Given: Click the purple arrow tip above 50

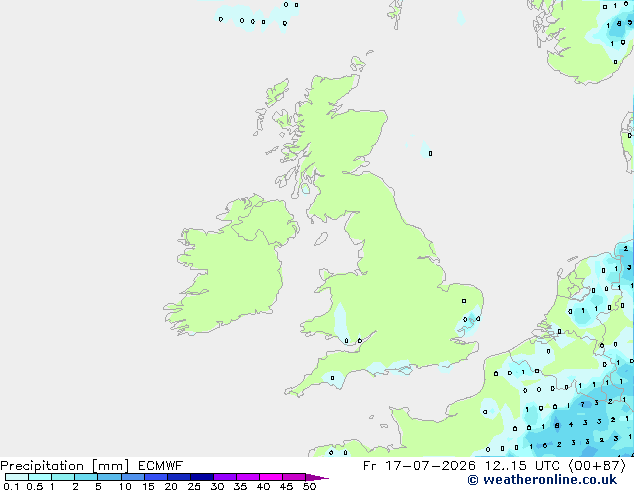Looking at the screenshot, I should (x=317, y=477).
